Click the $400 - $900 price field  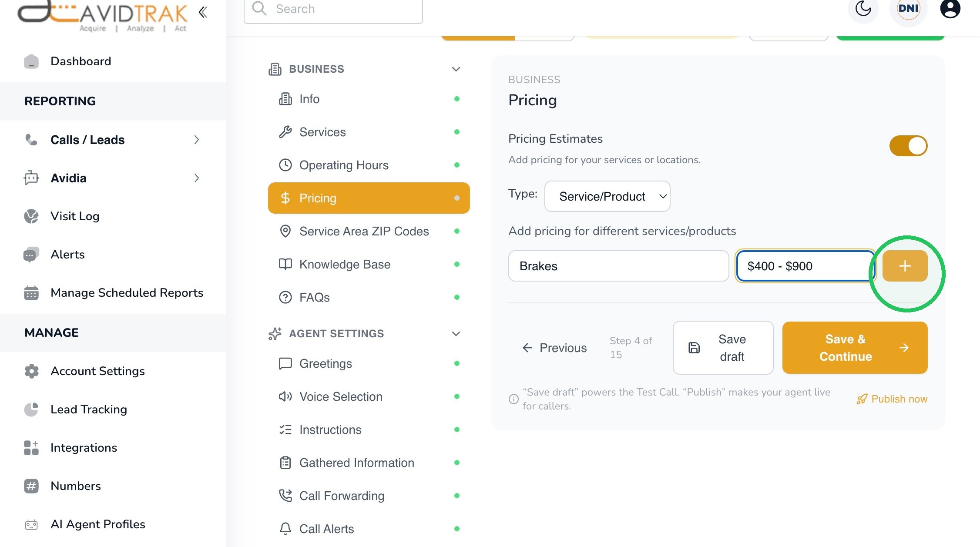(x=805, y=266)
